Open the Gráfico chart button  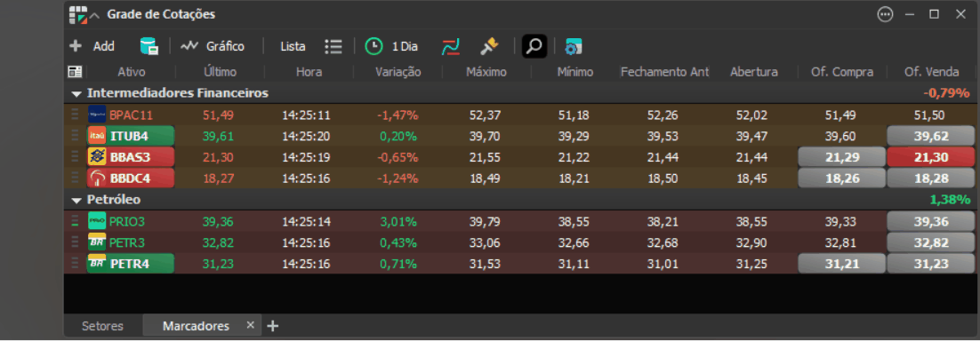pos(213,46)
